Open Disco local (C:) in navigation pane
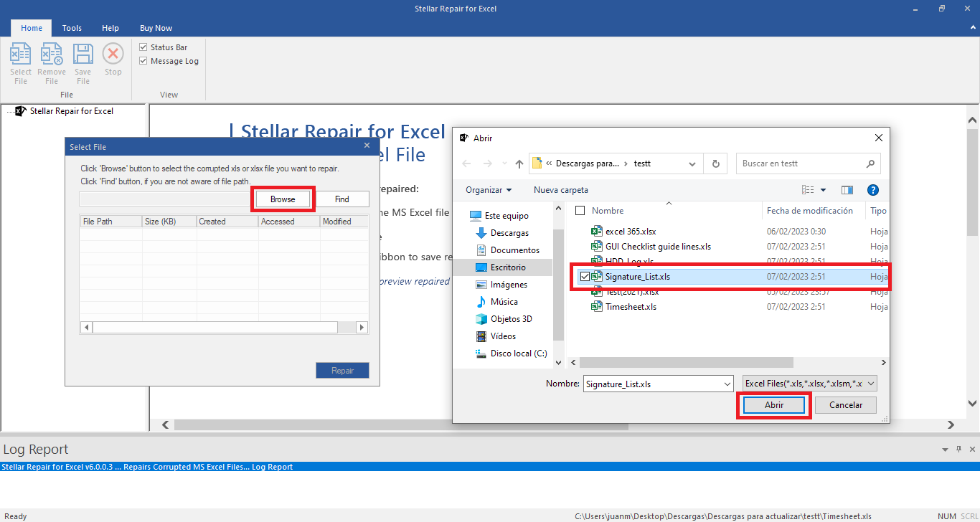The height and width of the screenshot is (522, 980). 511,353
